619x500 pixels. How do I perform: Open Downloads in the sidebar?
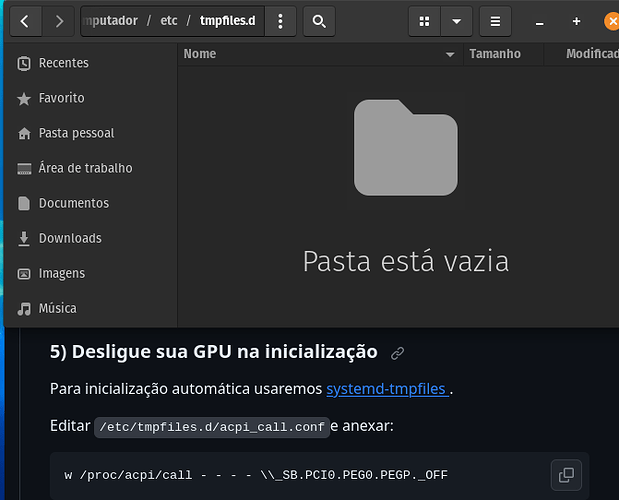click(90, 239)
